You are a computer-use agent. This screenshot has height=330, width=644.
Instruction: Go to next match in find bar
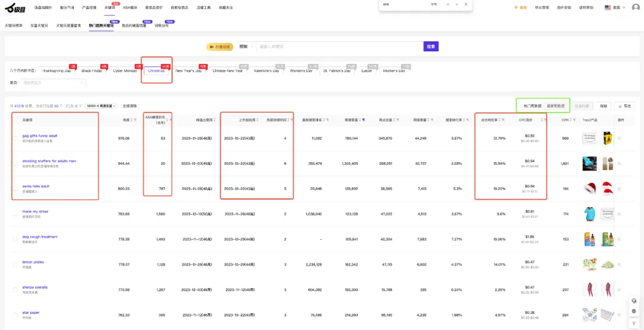(x=457, y=4)
